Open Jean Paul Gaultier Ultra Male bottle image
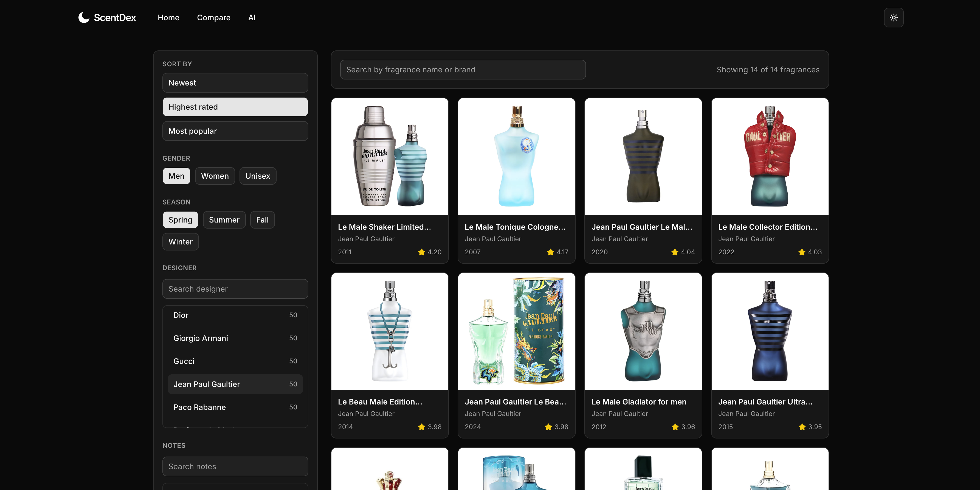The height and width of the screenshot is (490, 980). pyautogui.click(x=770, y=331)
